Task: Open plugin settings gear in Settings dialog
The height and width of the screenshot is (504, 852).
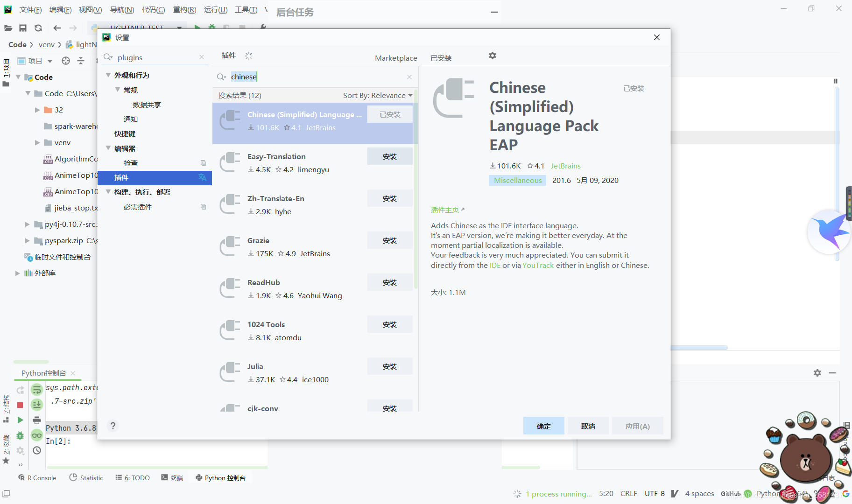Action: [x=493, y=56]
